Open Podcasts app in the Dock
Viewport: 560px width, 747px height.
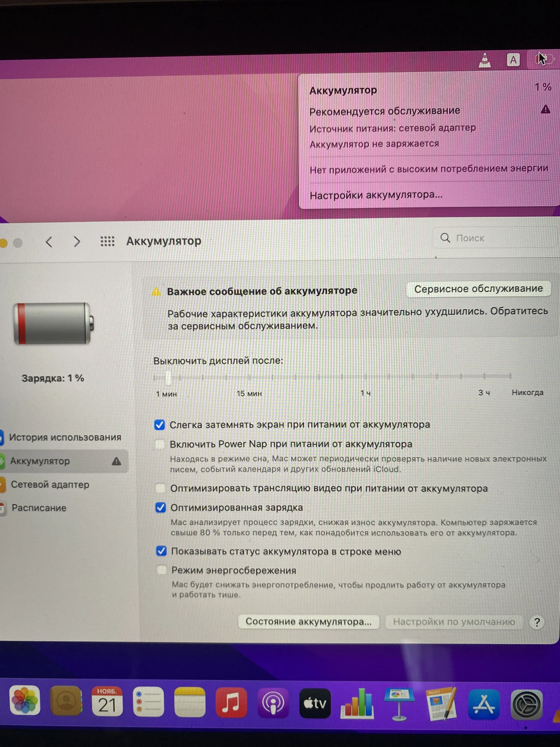point(273,703)
